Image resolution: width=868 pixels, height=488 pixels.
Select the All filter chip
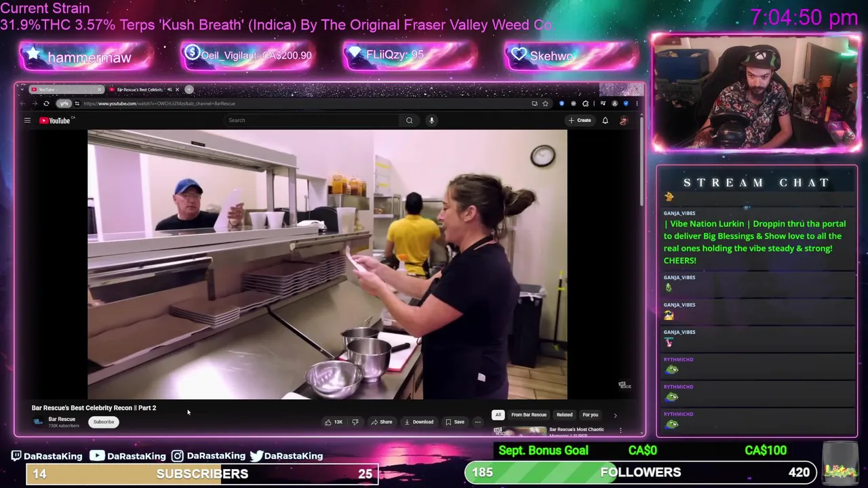click(498, 415)
